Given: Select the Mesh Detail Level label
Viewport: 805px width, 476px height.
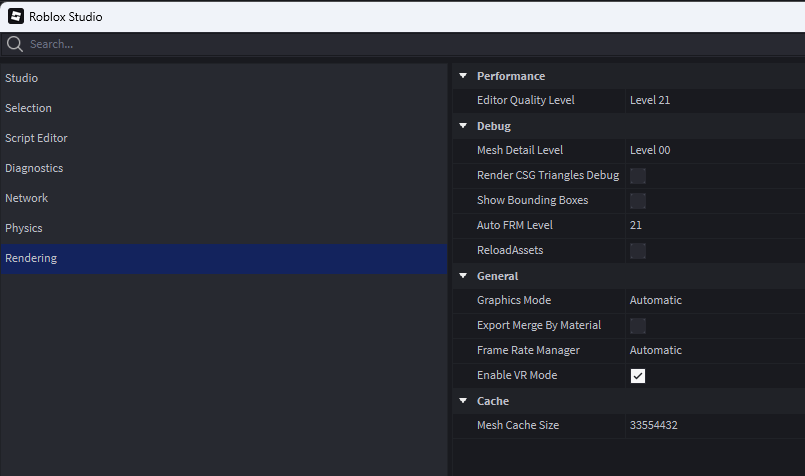Looking at the screenshot, I should [x=520, y=150].
